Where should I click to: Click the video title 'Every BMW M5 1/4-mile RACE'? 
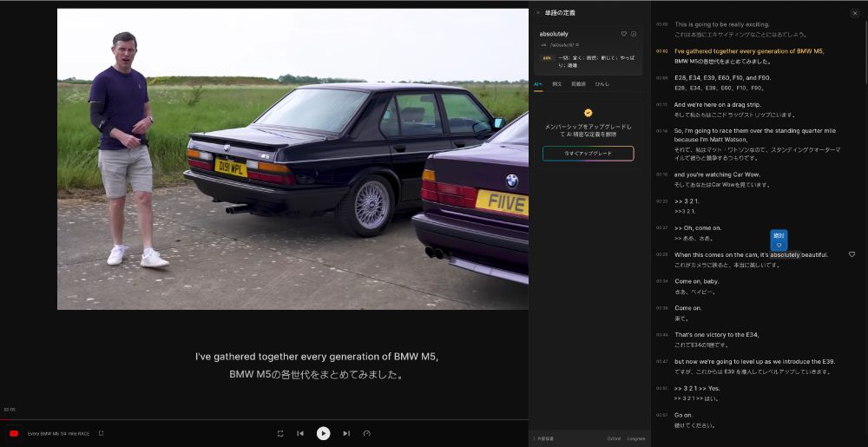58,434
